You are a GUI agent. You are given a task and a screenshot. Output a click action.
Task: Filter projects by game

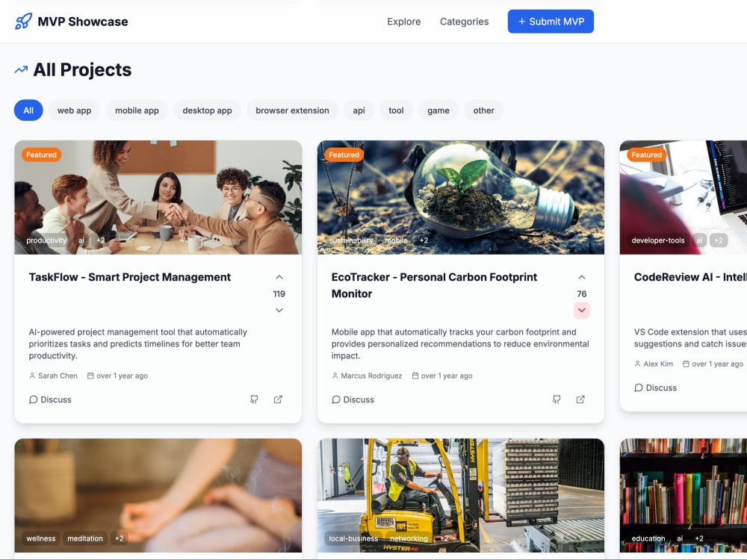[438, 111]
